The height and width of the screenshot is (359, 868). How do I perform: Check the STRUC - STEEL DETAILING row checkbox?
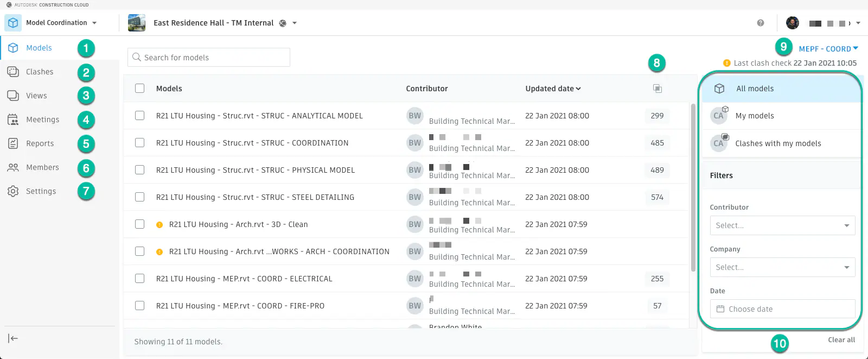coord(140,197)
